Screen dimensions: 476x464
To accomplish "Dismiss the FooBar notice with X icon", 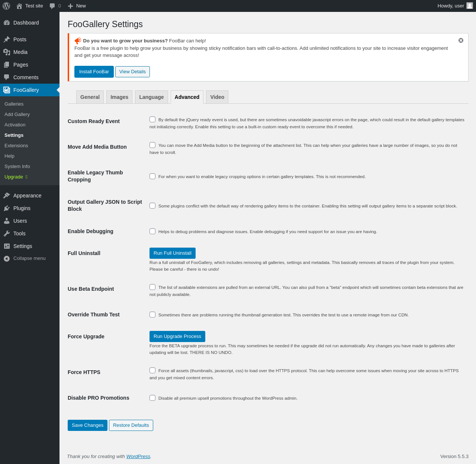I will 461,41.
